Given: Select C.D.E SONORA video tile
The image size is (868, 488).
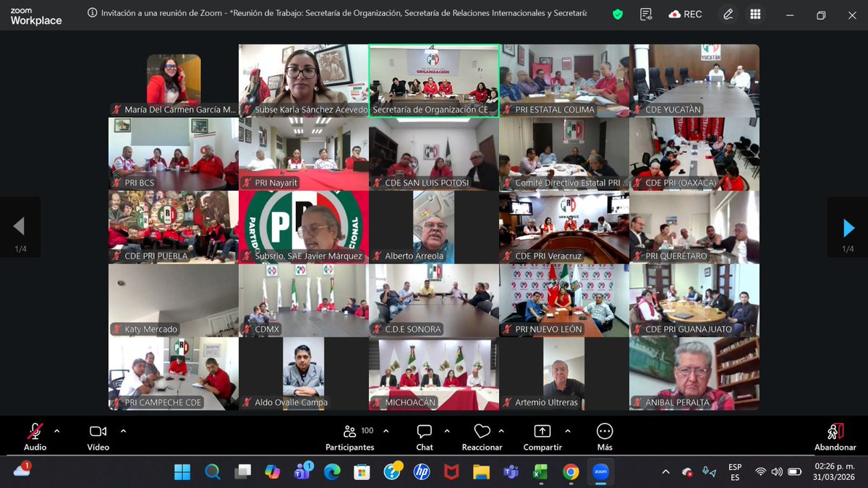Looking at the screenshot, I should click(434, 300).
